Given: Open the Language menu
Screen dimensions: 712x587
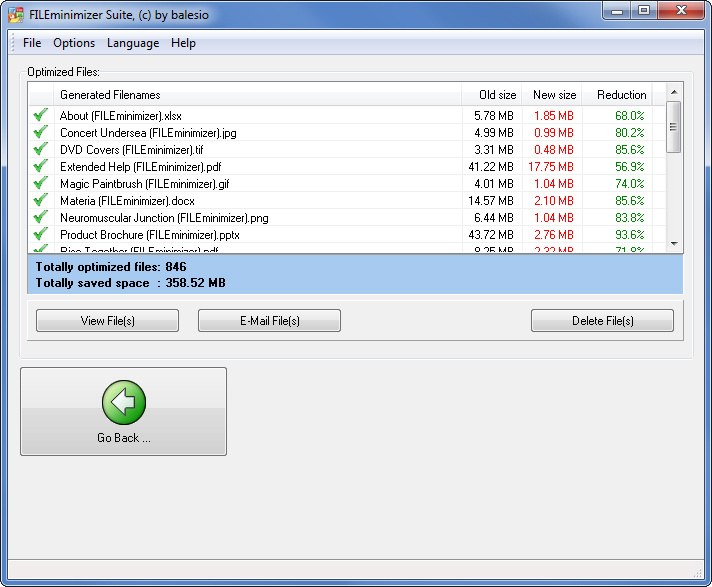Looking at the screenshot, I should 133,43.
